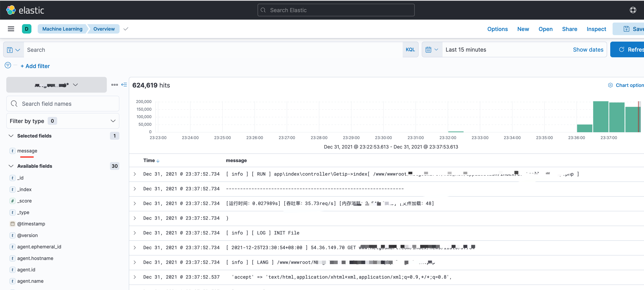Collapse the Available fields section
Viewport: 644px width, 290px height.
pyautogui.click(x=11, y=166)
